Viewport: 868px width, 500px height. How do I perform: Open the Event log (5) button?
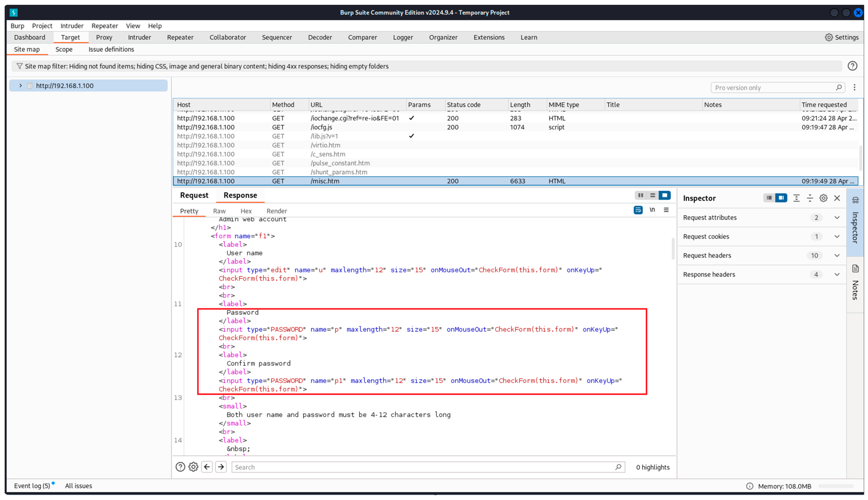(32, 486)
